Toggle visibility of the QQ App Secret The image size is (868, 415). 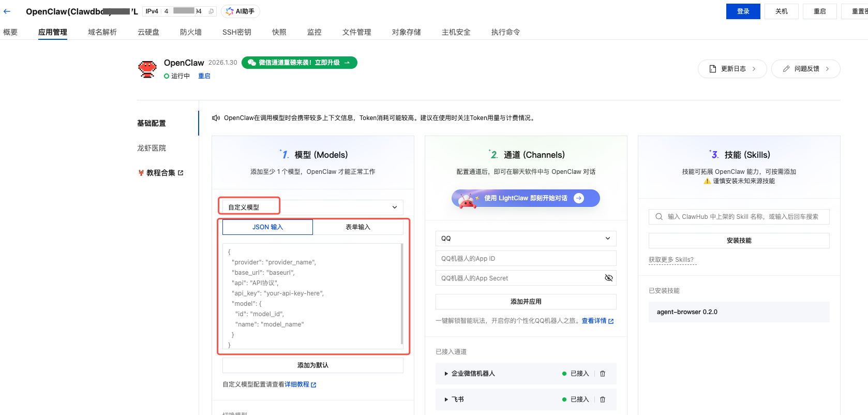pyautogui.click(x=609, y=278)
